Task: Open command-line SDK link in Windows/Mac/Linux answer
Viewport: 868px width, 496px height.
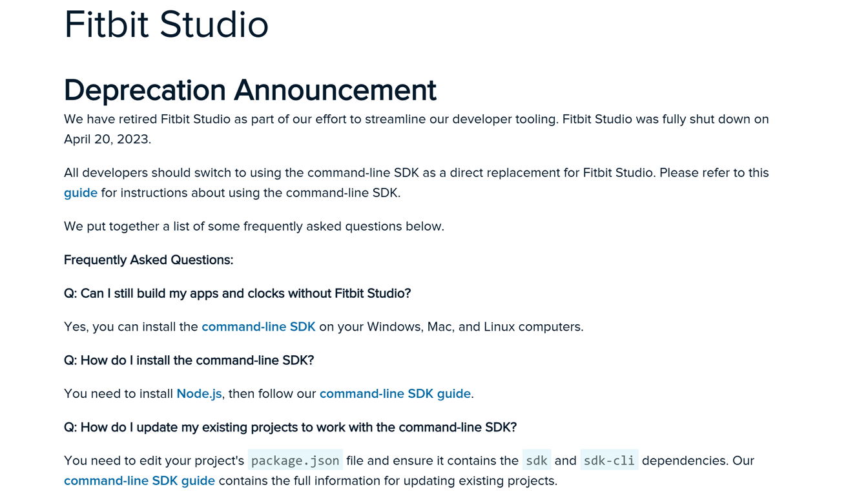Action: 258,327
